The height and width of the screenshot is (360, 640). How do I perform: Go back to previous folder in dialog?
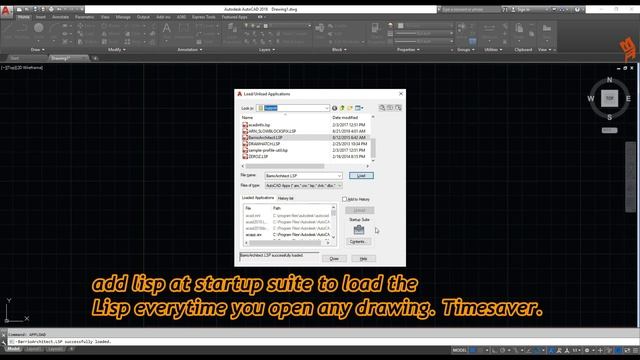[x=335, y=108]
